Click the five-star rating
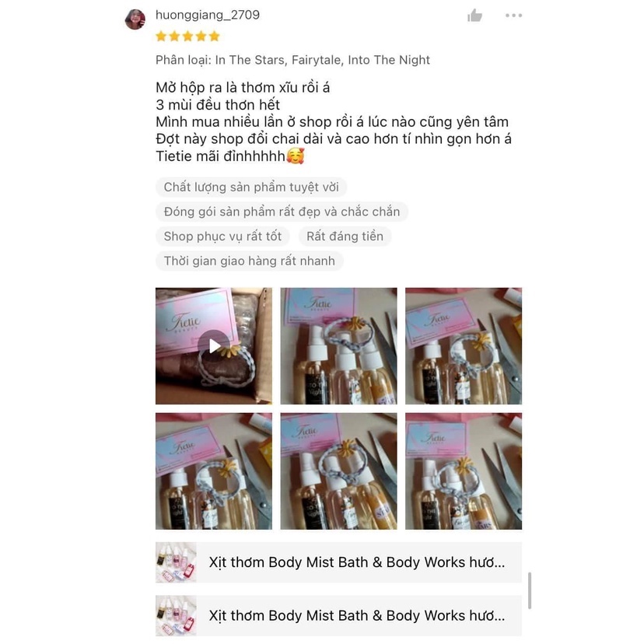 tap(187, 37)
